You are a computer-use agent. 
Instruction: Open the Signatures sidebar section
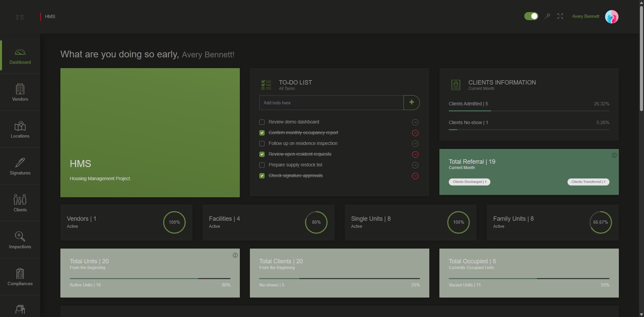20,166
